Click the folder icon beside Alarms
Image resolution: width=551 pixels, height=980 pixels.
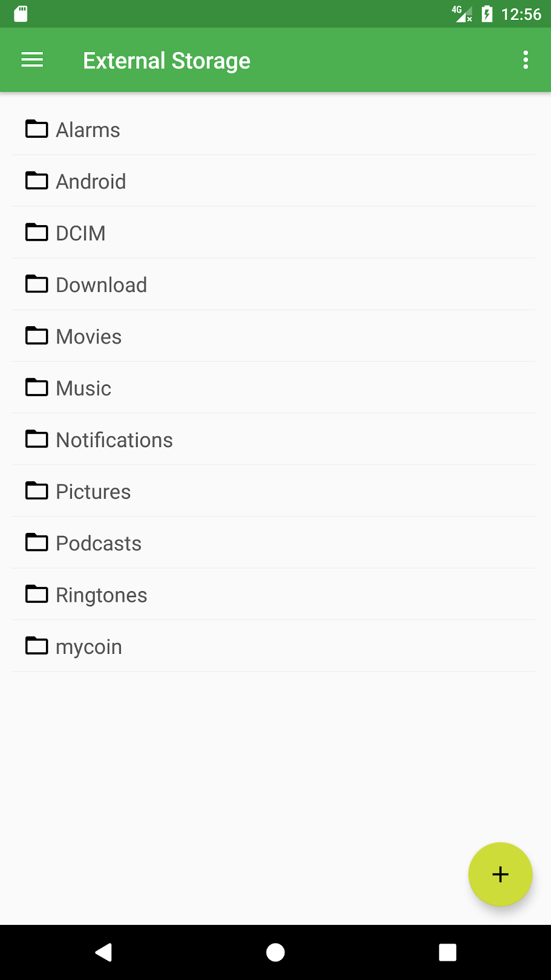tap(37, 129)
